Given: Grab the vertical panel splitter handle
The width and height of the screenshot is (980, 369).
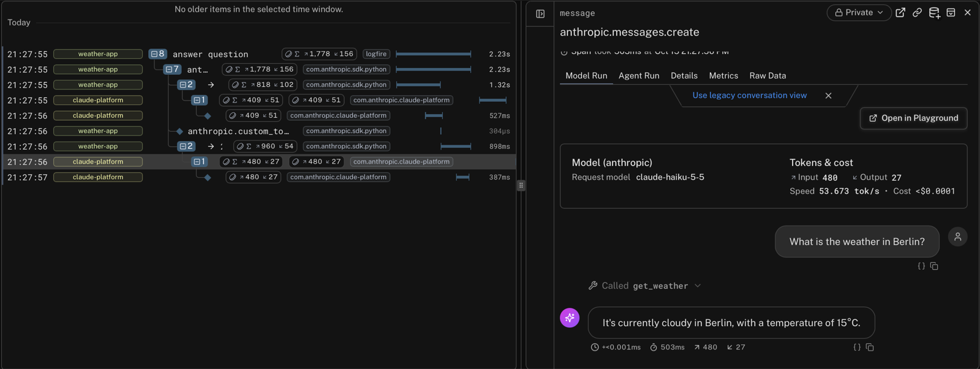Looking at the screenshot, I should click(x=521, y=185).
